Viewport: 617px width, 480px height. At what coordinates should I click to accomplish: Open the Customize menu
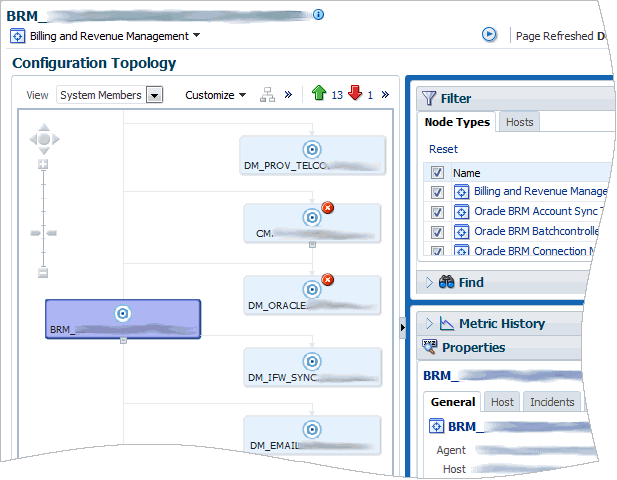click(215, 95)
